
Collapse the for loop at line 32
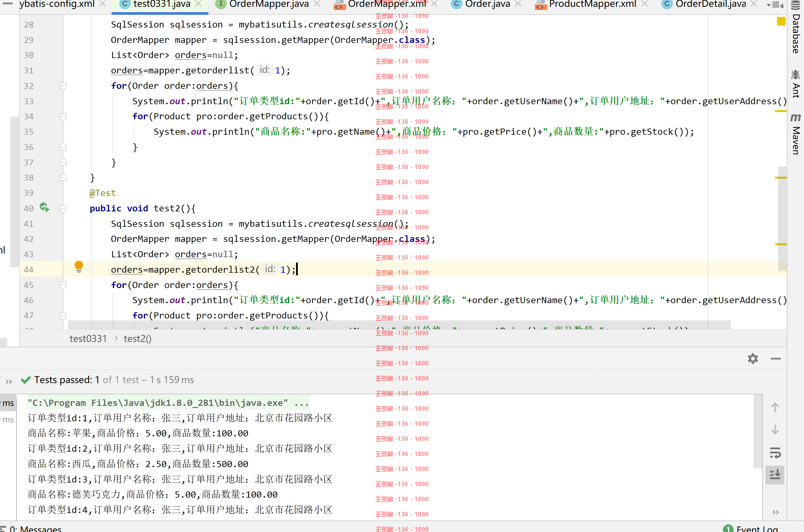(x=63, y=86)
